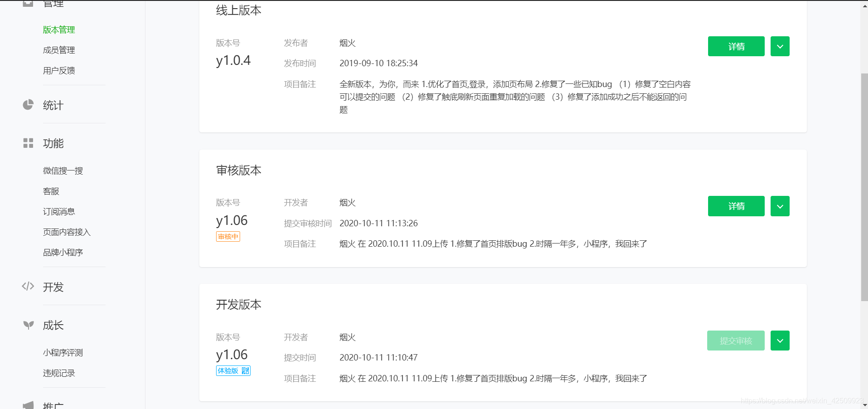Open 用户反馈 in the sidebar
Screen dimensions: 868x409
coord(59,71)
